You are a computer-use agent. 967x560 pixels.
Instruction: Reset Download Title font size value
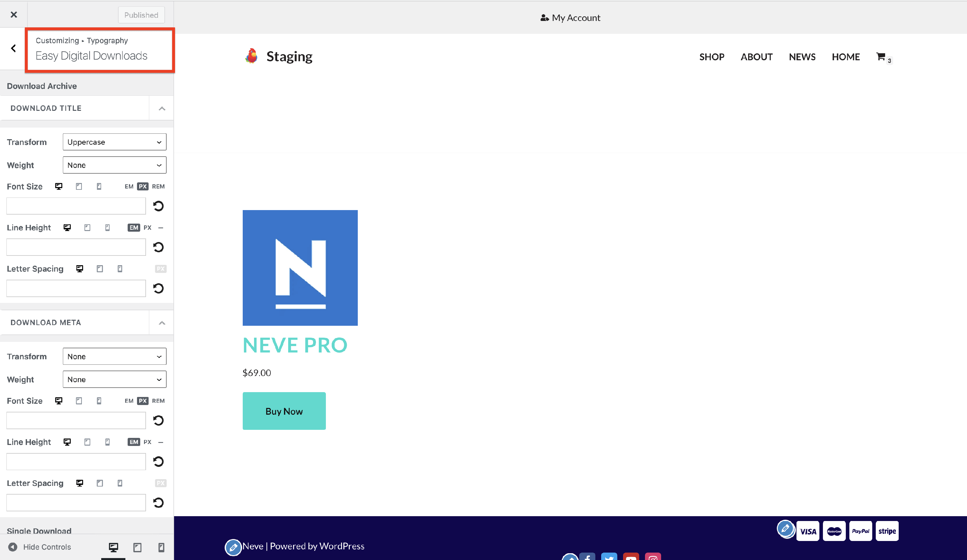[x=159, y=206]
